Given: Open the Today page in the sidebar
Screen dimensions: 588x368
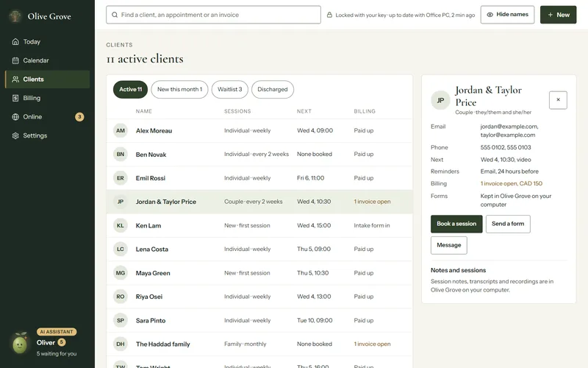Looking at the screenshot, I should coord(47,42).
